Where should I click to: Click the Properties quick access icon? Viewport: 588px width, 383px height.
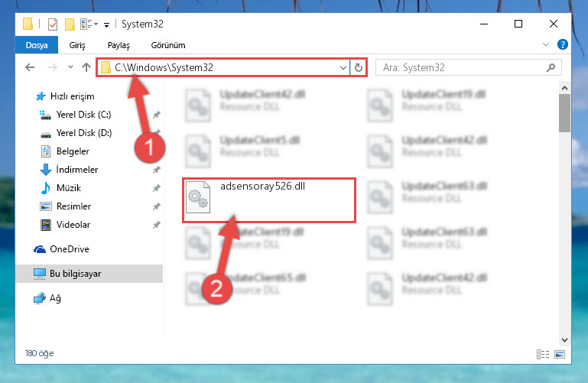(x=53, y=24)
